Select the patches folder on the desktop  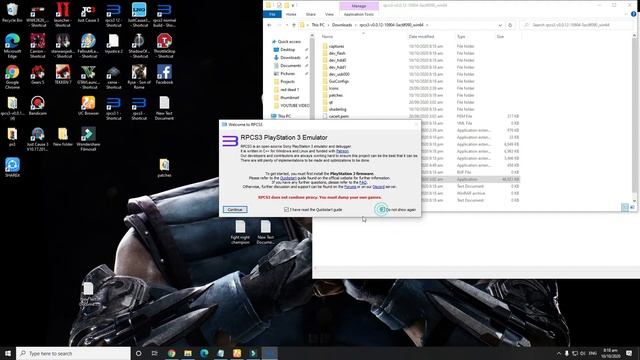164,168
